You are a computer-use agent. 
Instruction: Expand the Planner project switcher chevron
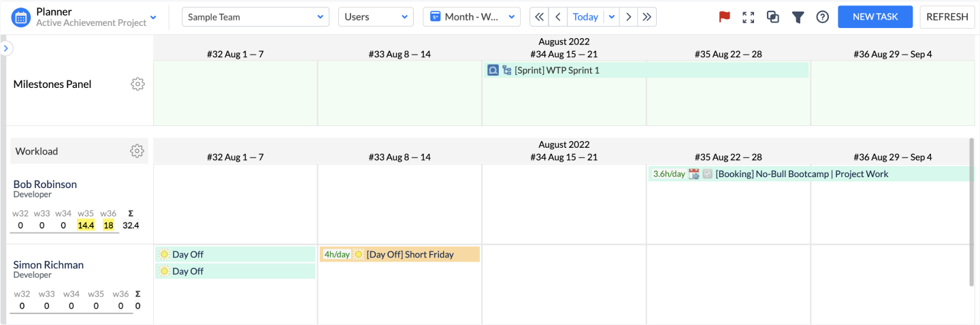[x=153, y=17]
